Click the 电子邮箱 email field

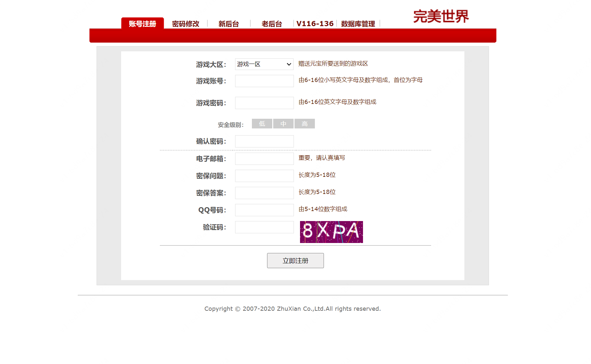[264, 159]
